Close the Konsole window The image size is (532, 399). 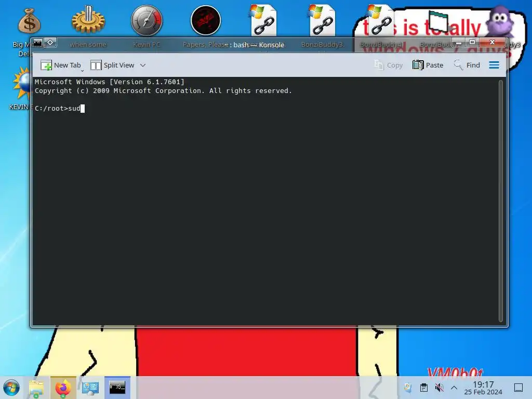pos(493,43)
